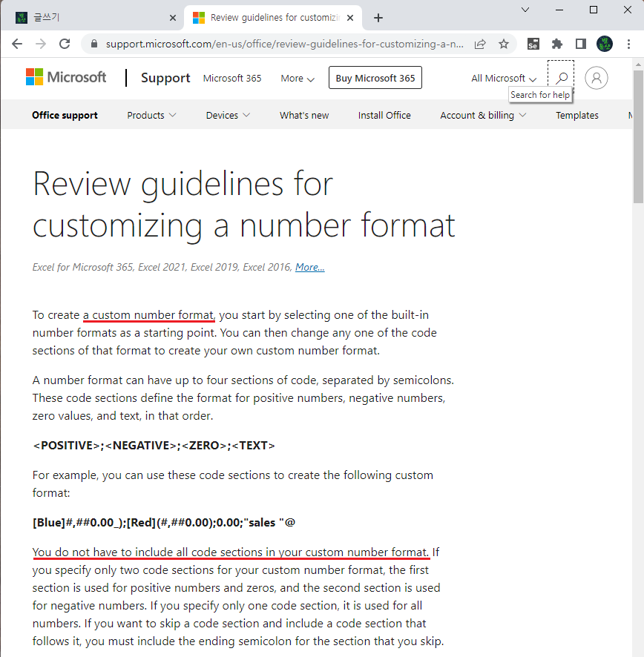Open the Support link
Viewport: 644px width, 657px height.
tap(165, 78)
